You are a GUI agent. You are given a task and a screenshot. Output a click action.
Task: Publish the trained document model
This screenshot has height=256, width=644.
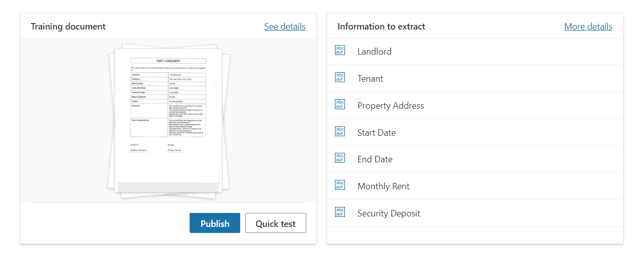(x=215, y=223)
